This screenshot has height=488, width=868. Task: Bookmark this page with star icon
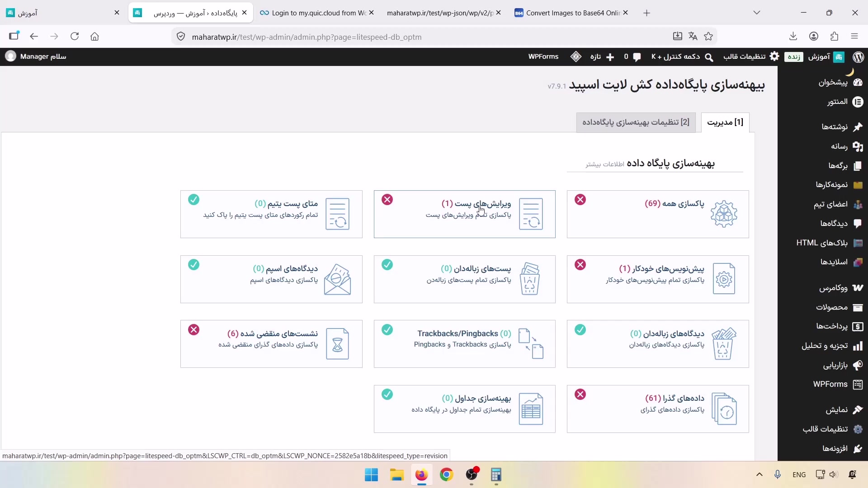click(708, 37)
